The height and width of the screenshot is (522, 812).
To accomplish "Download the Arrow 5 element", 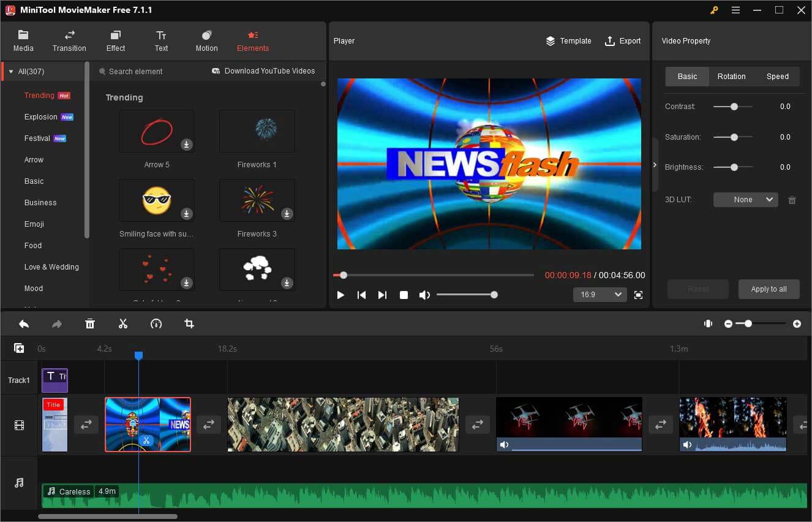I will pos(187,145).
